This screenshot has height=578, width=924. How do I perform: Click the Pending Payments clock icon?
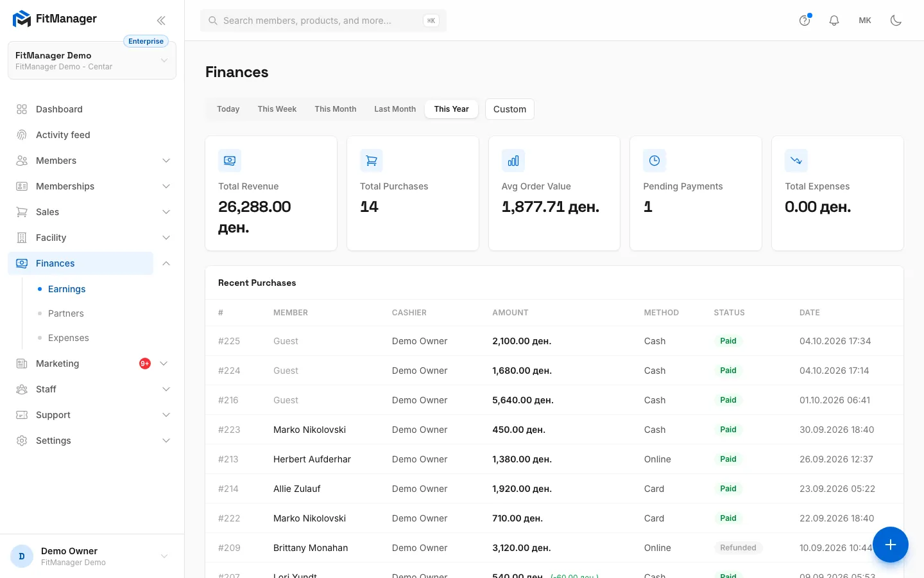[x=654, y=161]
